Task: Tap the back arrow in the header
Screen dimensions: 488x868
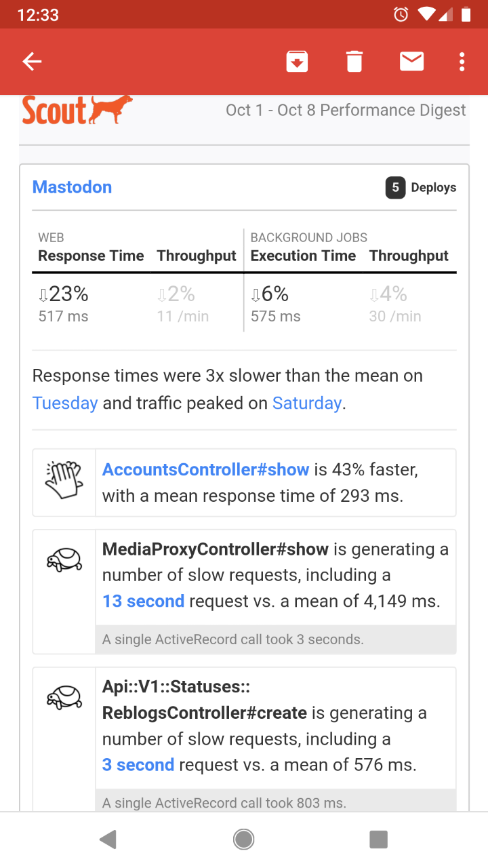Action: [32, 62]
